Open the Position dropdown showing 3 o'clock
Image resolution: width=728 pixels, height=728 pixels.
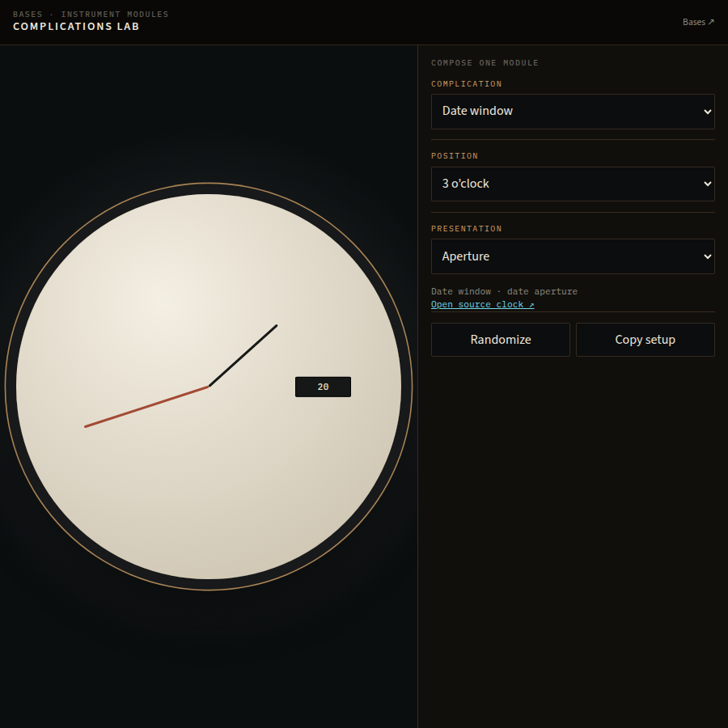point(573,184)
